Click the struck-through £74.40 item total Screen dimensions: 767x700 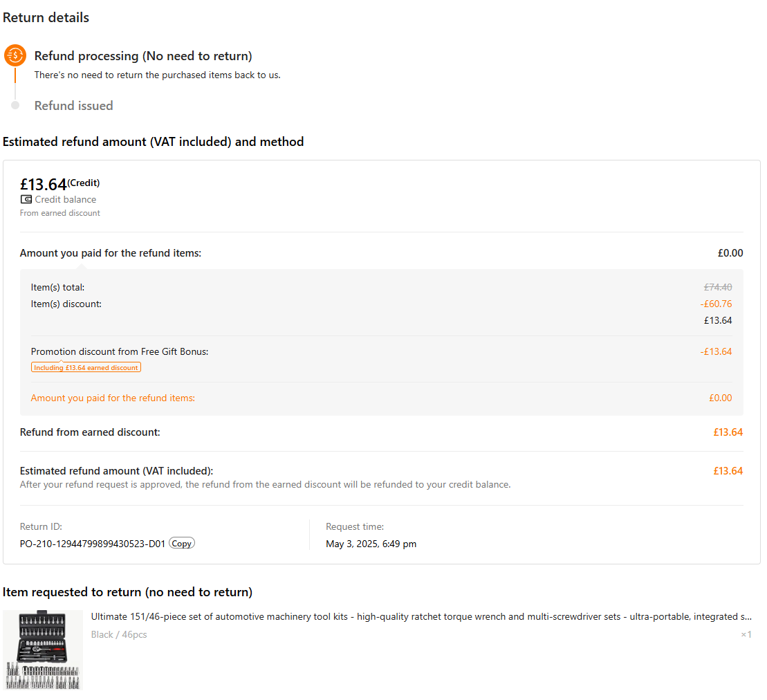click(717, 287)
